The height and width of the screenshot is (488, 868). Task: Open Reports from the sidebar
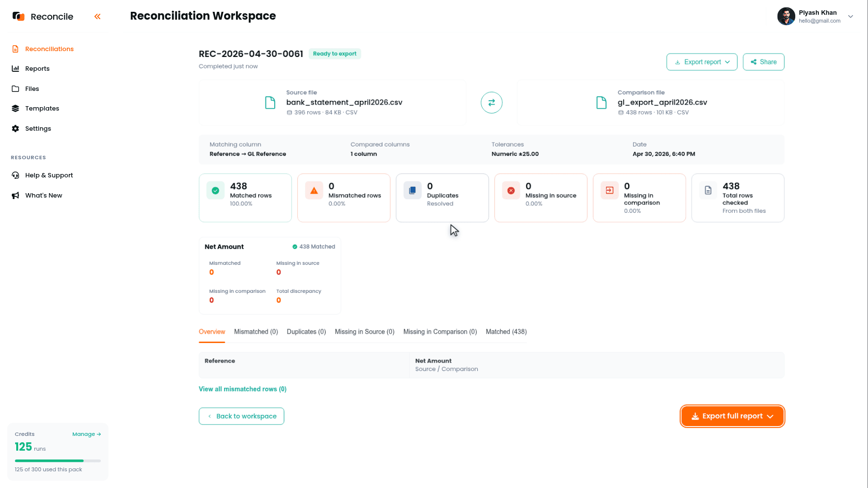tap(37, 69)
